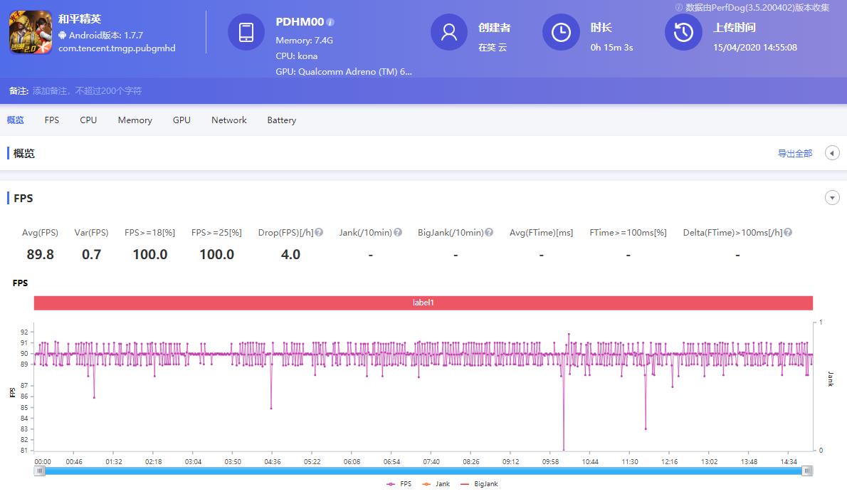Collapse the overview section with arrow

pyautogui.click(x=832, y=153)
